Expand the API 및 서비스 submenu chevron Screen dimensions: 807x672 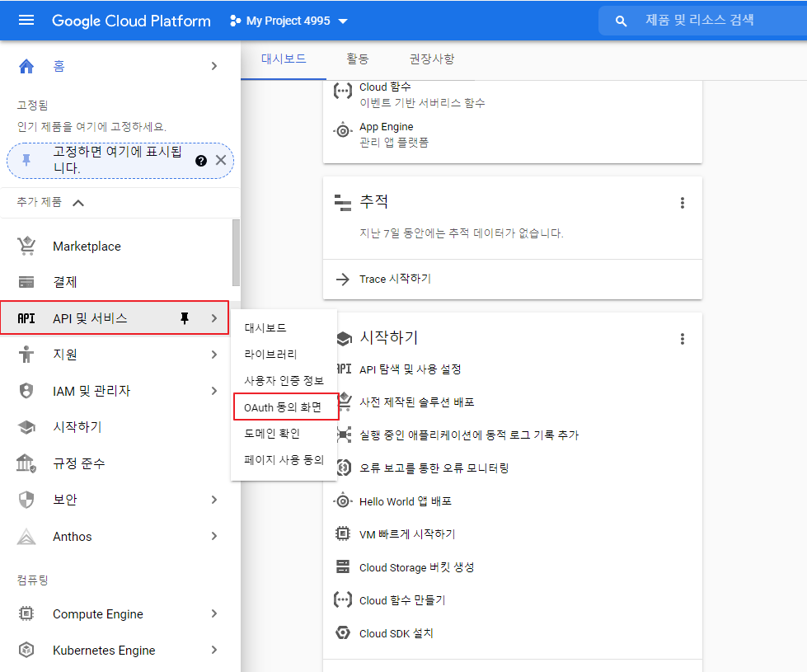point(214,318)
